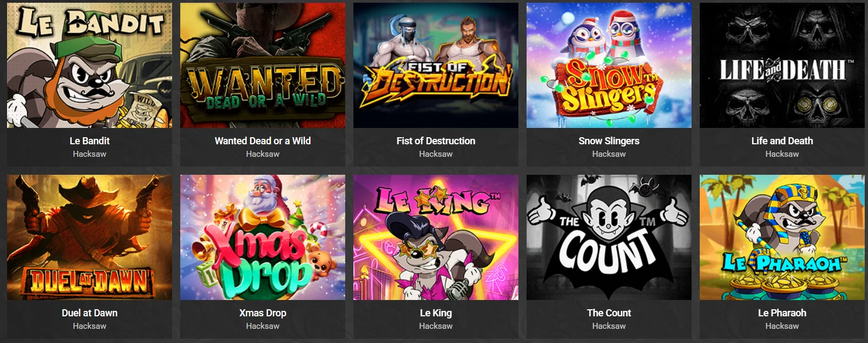
Task: Open the Life and Death skull thumbnail
Action: click(x=782, y=65)
